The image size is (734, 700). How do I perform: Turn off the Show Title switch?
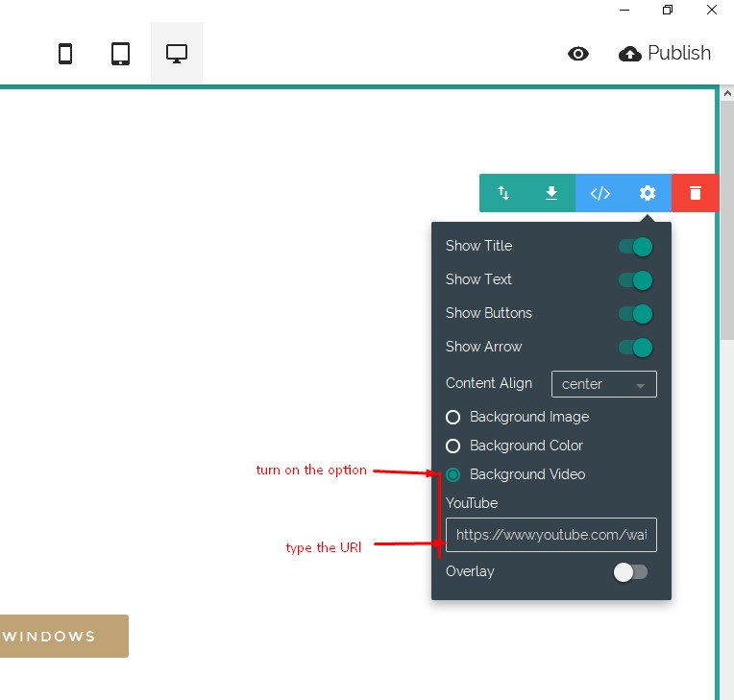pyautogui.click(x=635, y=247)
